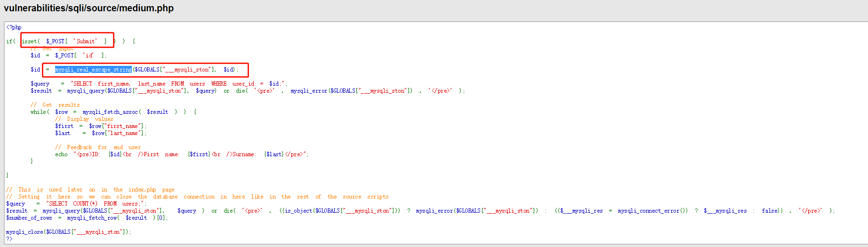Click the highlighted mysqli_real_escape_string function name
Image resolution: width=868 pixels, height=247 pixels.
(x=93, y=70)
